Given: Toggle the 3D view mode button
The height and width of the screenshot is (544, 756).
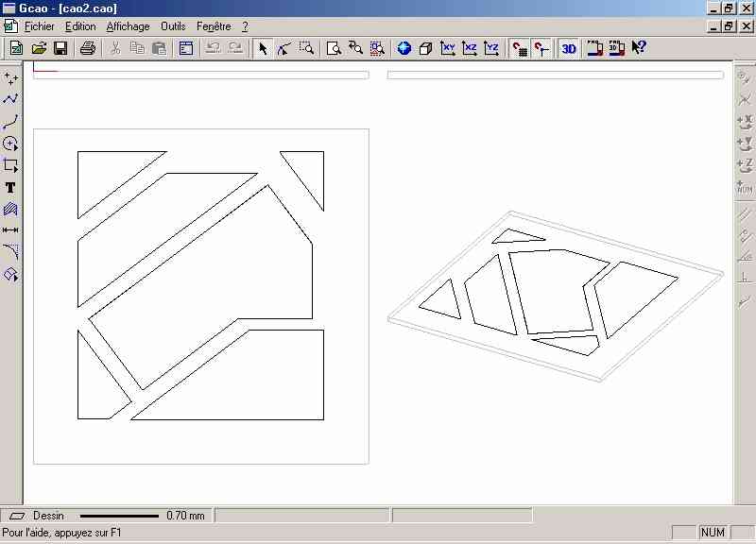Looking at the screenshot, I should (568, 48).
